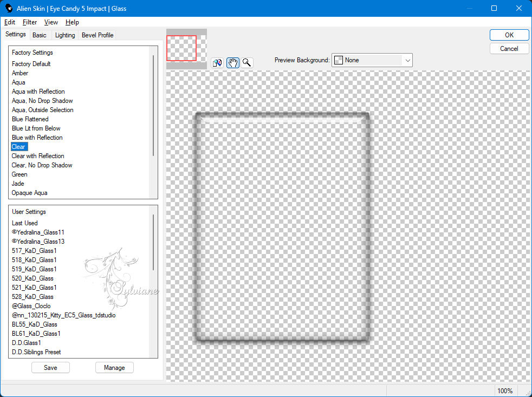This screenshot has width=532, height=397.
Task: Click the Alien Skin title bar logo
Action: [x=9, y=8]
